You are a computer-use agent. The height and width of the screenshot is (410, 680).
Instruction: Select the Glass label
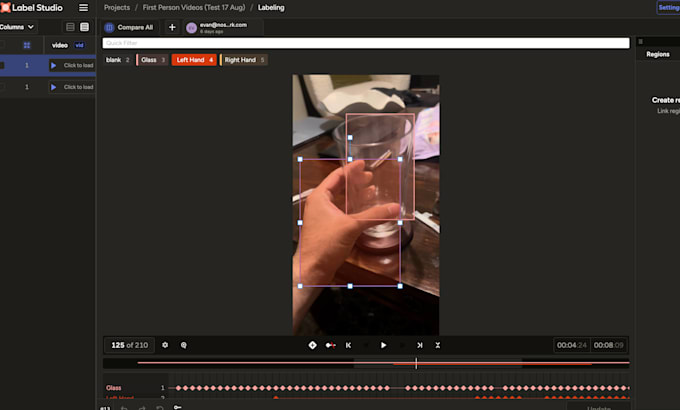point(152,60)
